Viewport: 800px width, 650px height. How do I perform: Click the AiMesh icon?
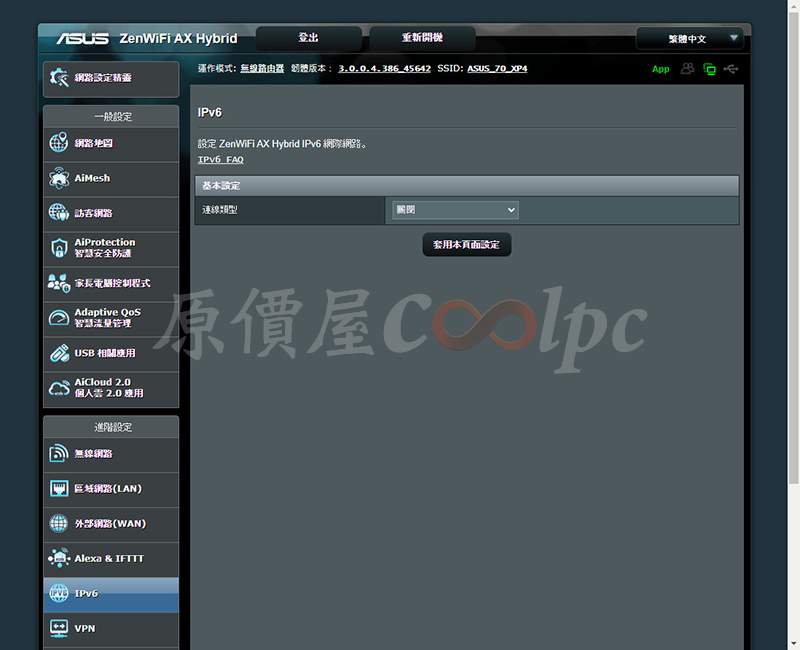click(x=59, y=178)
